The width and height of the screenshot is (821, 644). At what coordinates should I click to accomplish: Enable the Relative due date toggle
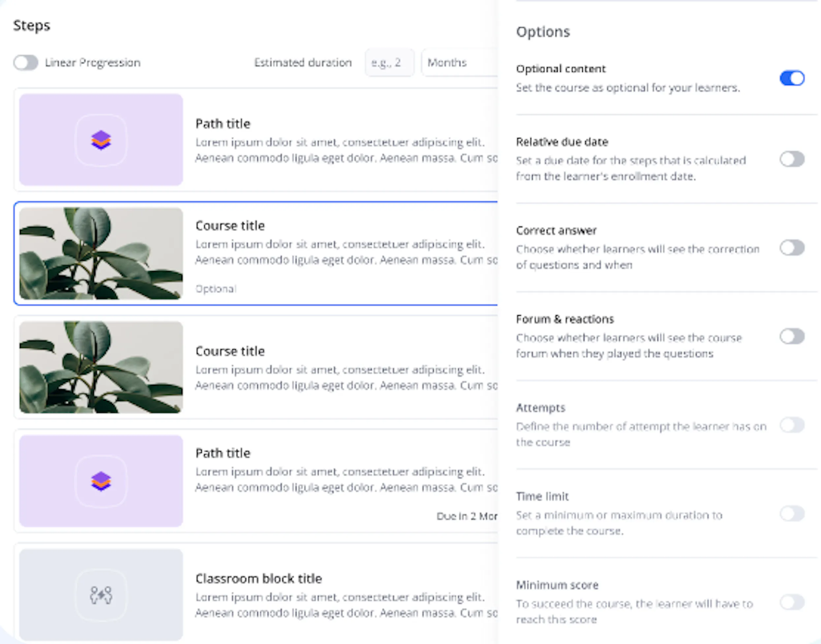[x=792, y=159]
